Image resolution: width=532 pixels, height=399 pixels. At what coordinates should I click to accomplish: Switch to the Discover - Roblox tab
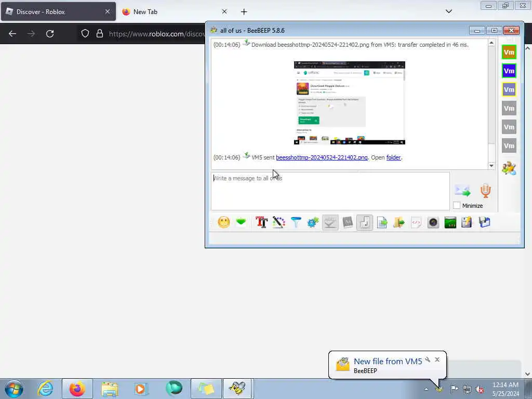pos(58,11)
